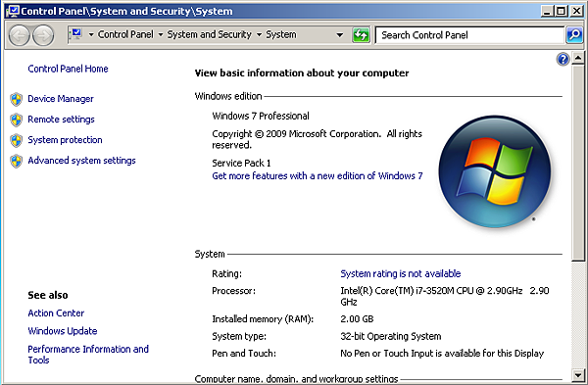Maximize the System window
This screenshot has width=588, height=385.
pos(562,11)
